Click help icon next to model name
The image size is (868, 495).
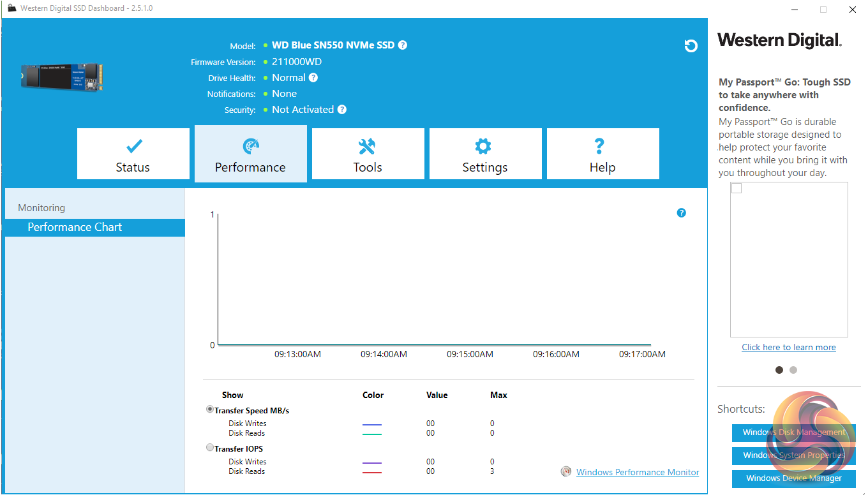click(402, 45)
